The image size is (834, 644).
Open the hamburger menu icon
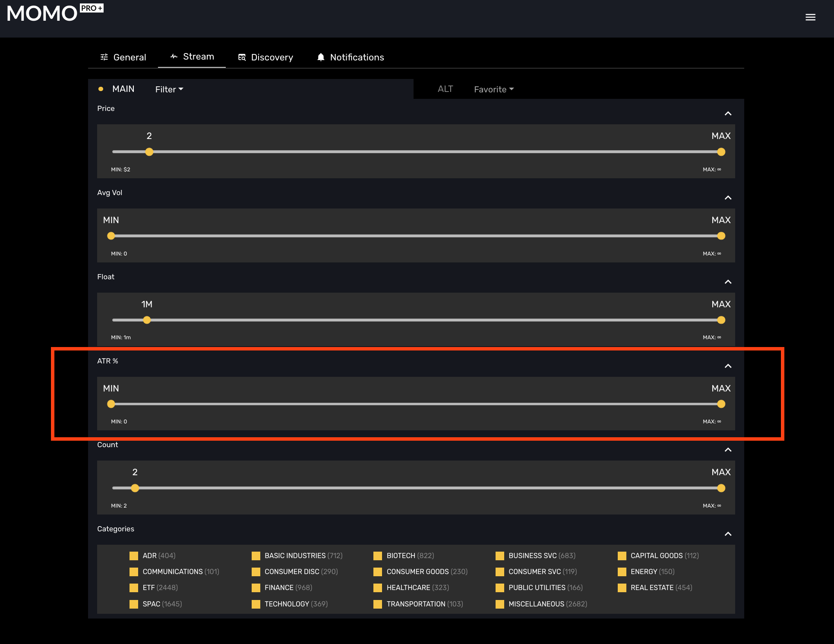coord(810,17)
